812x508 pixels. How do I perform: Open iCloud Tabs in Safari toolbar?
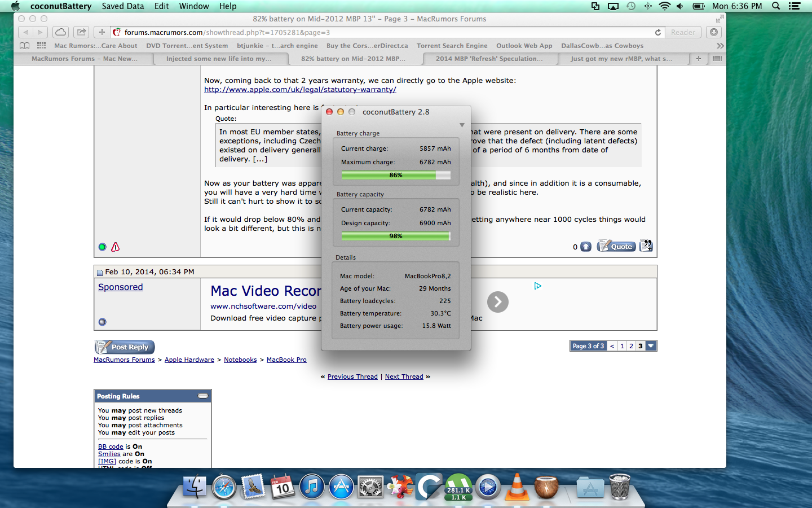pyautogui.click(x=60, y=32)
